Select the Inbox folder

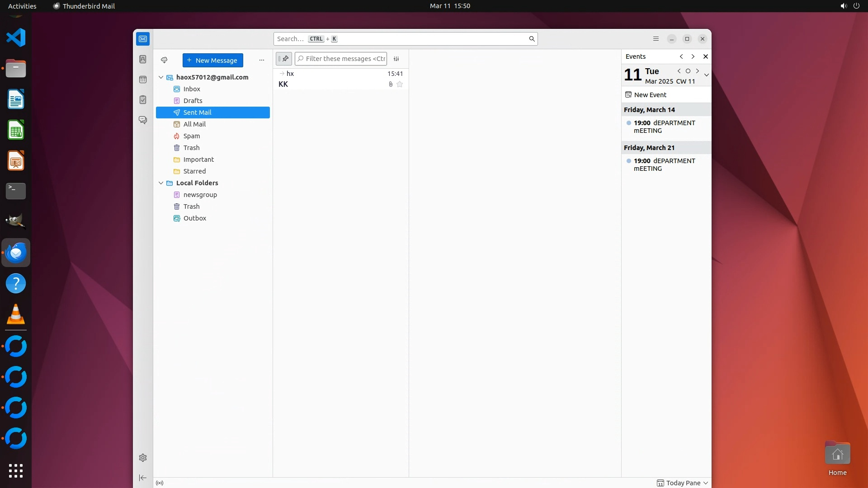(x=192, y=89)
